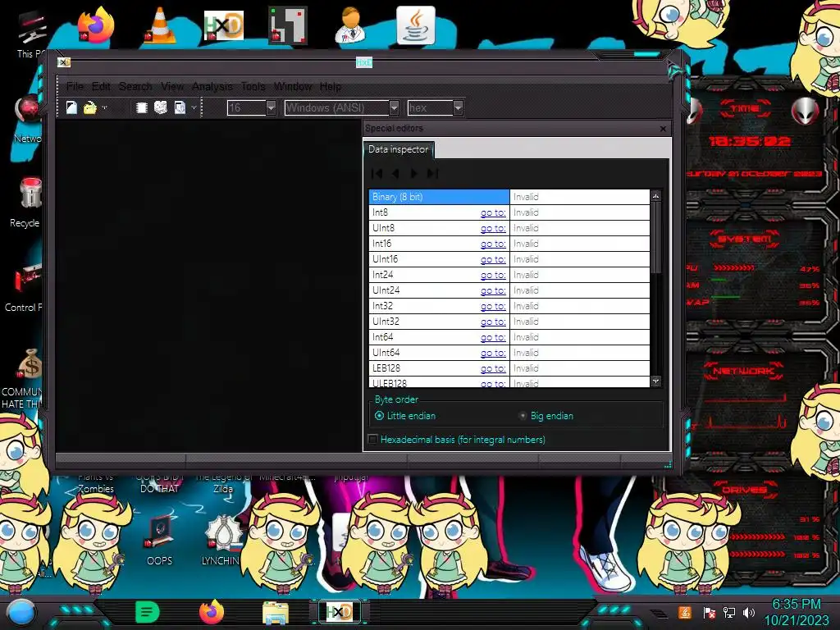Screen dimensions: 840x630
Task: Click go to link for Int16
Action: [x=493, y=244]
